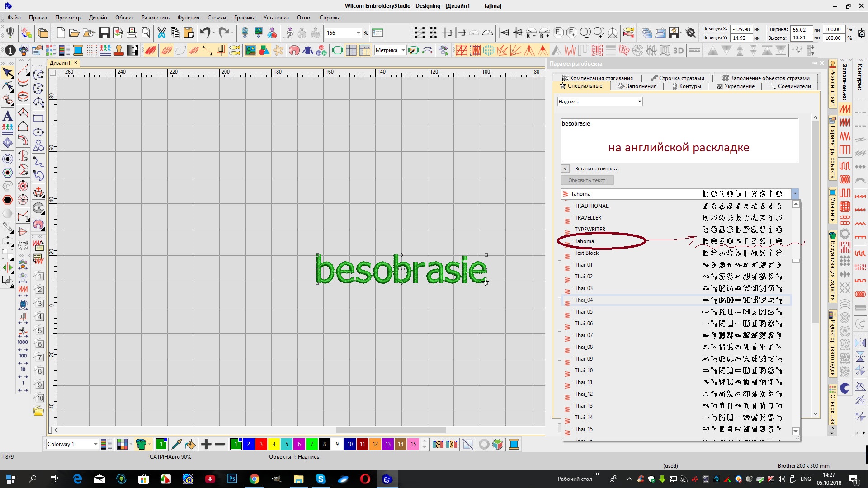Select red thread color 3 swatch
Image resolution: width=868 pixels, height=488 pixels.
[x=261, y=444]
